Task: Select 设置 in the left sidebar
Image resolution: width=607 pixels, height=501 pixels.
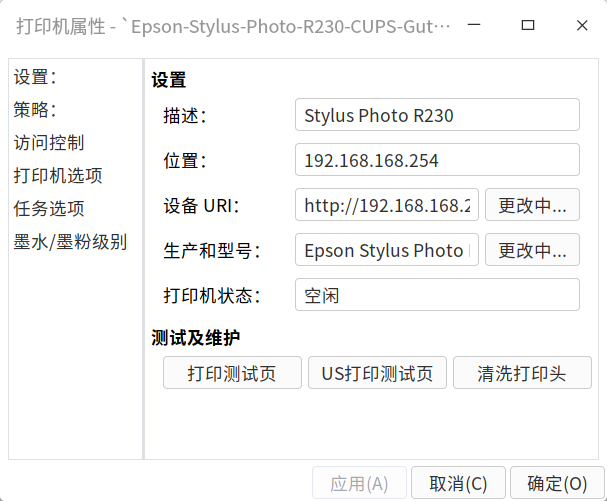Action: [x=35, y=77]
